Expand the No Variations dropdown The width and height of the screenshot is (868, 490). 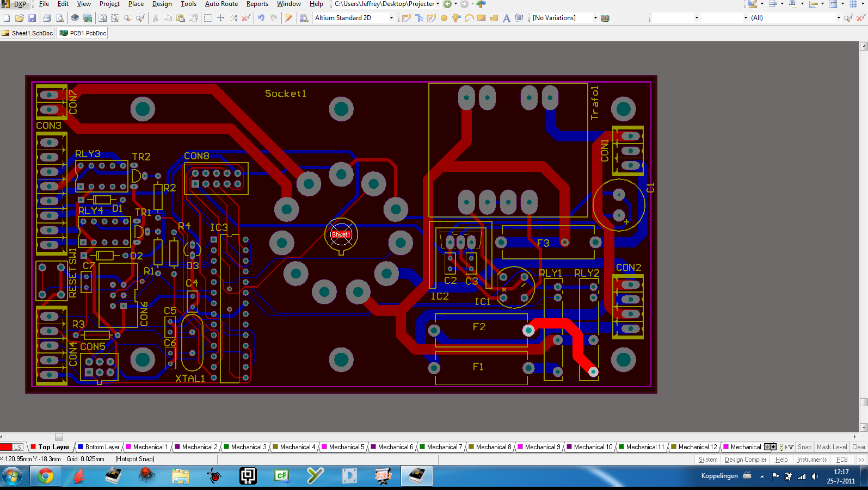[595, 18]
